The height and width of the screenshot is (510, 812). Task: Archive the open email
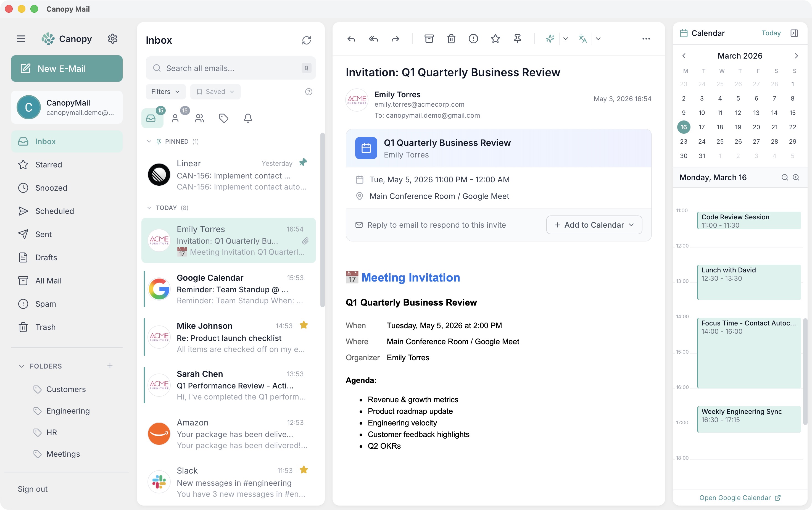[429, 39]
